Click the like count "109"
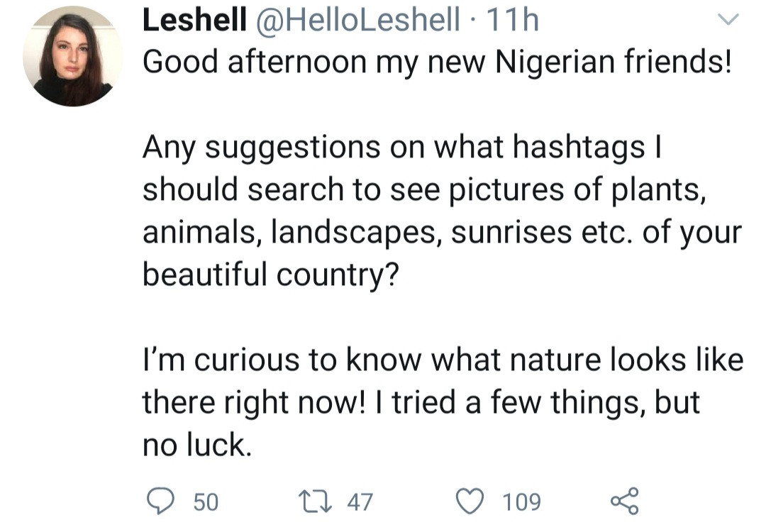This screenshot has height=532, width=766. 521,502
